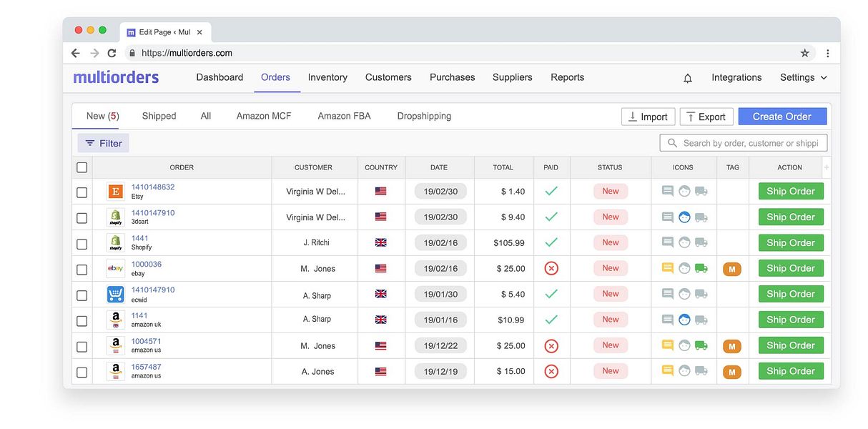Click red unpaid cross for order 1657487
Screen dimensions: 868x429
pyautogui.click(x=551, y=372)
